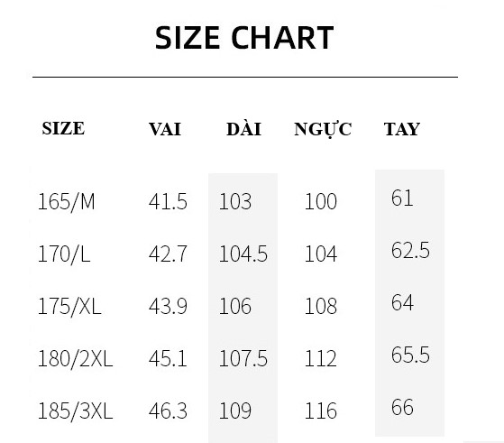
Task: Click chest value 116
Action: click(320, 411)
